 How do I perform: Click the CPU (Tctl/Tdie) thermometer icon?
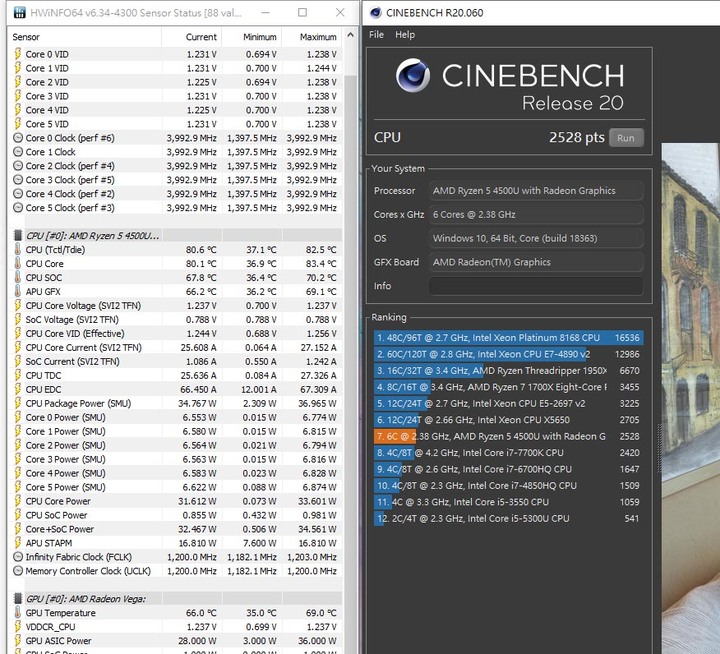(x=17, y=249)
